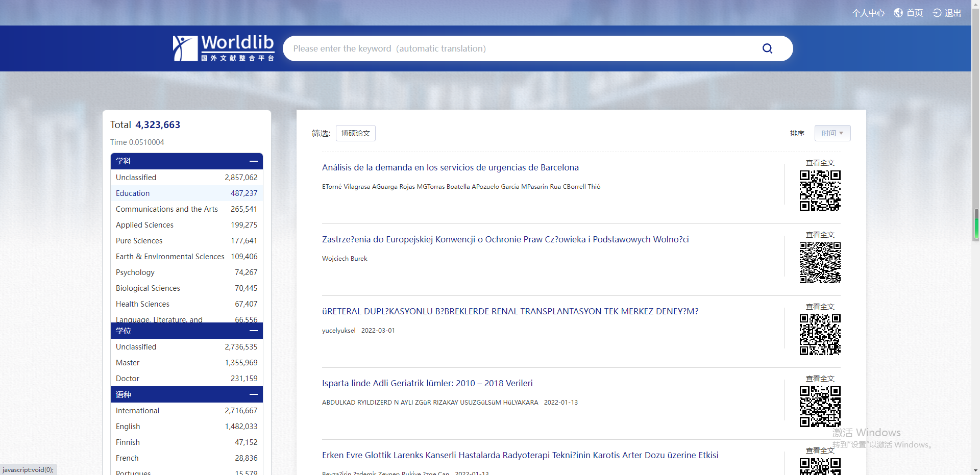
Task: Filter by English language
Action: pyautogui.click(x=187, y=426)
